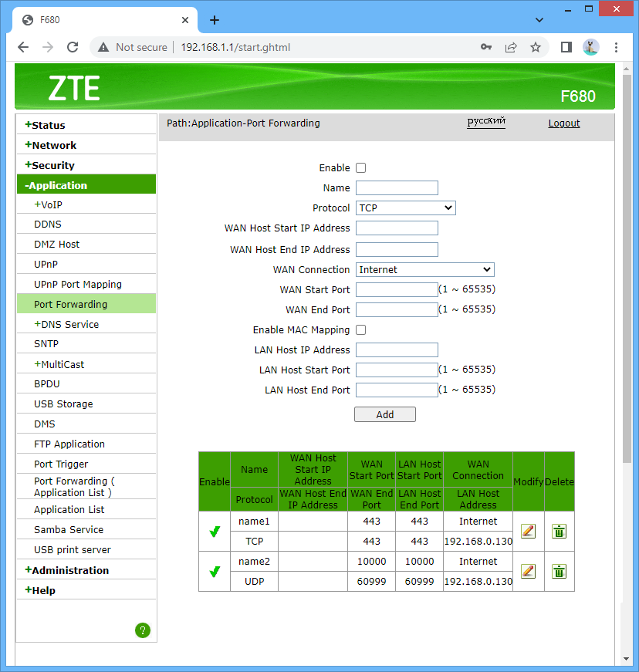Expand the MultiCast submenu
This screenshot has width=639, height=672.
point(59,364)
